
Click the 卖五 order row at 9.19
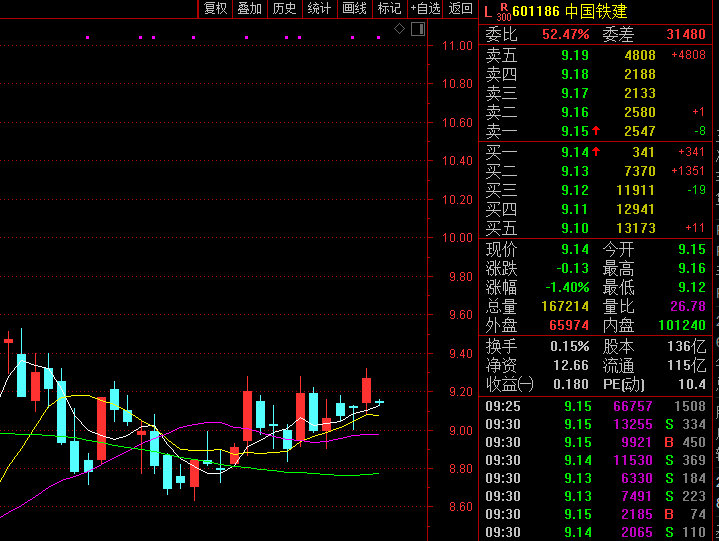(595, 55)
